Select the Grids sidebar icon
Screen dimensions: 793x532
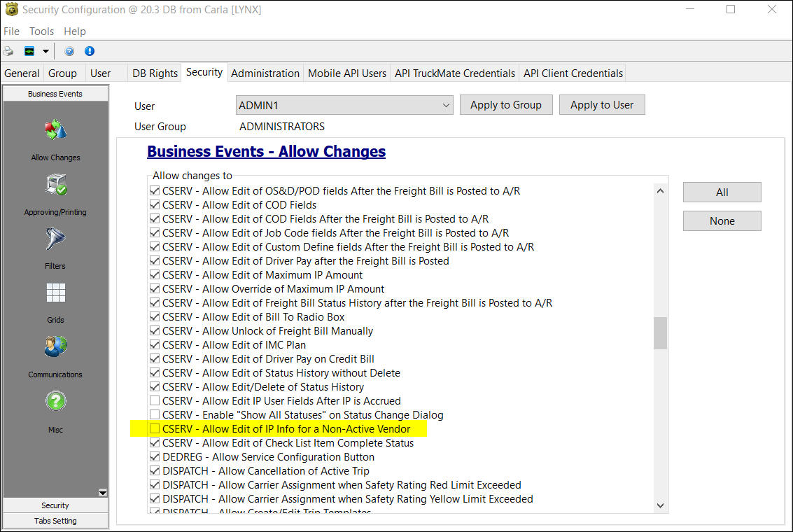point(55,293)
